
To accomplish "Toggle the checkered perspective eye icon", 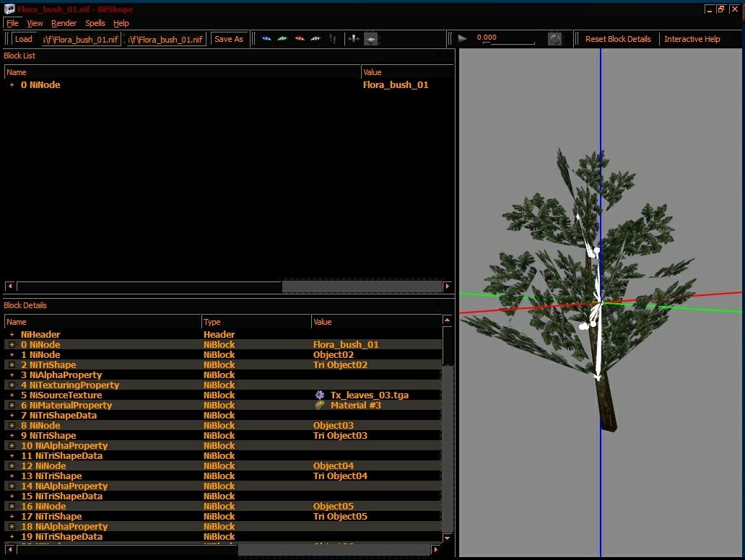I will click(x=370, y=39).
